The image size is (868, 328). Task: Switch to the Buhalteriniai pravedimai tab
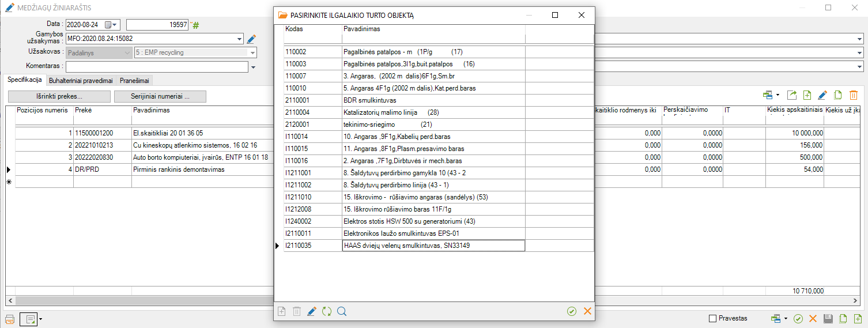[x=81, y=81]
